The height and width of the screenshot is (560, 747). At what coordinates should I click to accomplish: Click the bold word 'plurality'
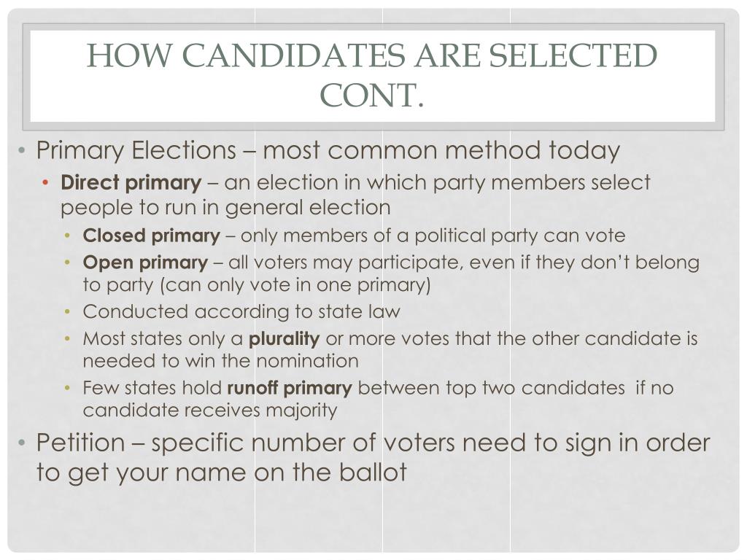pyautogui.click(x=284, y=339)
